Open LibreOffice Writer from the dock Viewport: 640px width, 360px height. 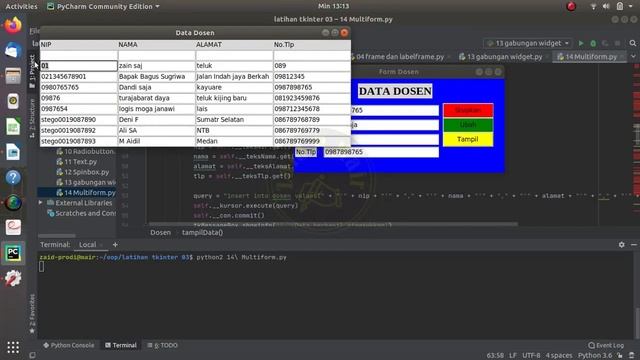pos(13,152)
